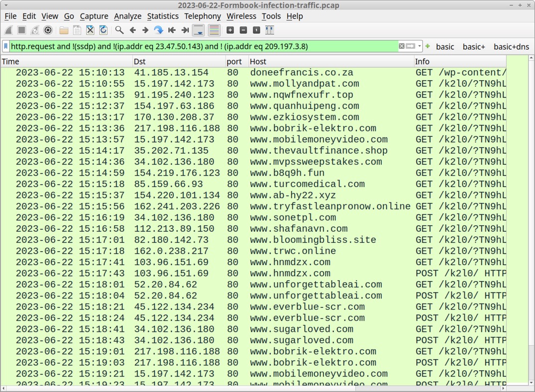Screen dimensions: 535x392
Task: Click the Close capture file icon
Action: click(x=90, y=30)
